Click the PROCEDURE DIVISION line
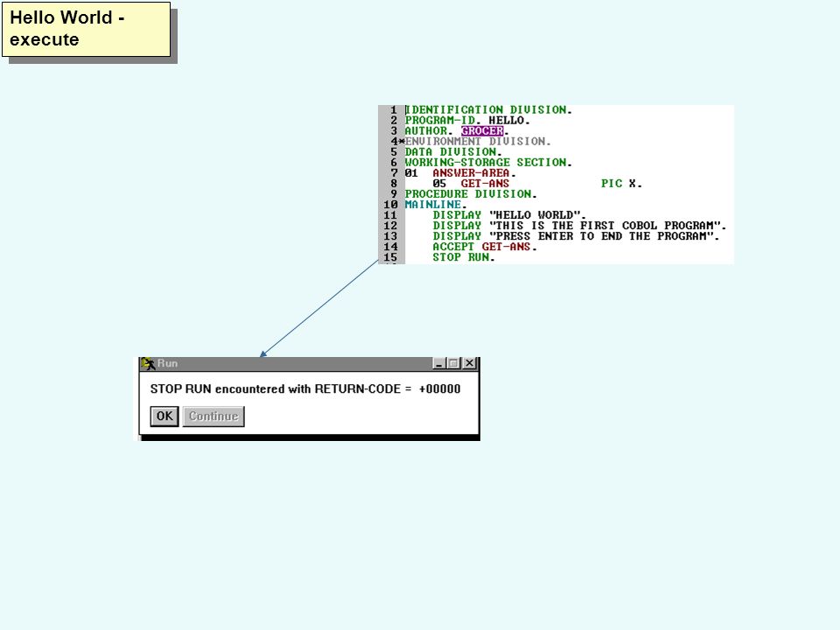The image size is (840, 630). 471,194
